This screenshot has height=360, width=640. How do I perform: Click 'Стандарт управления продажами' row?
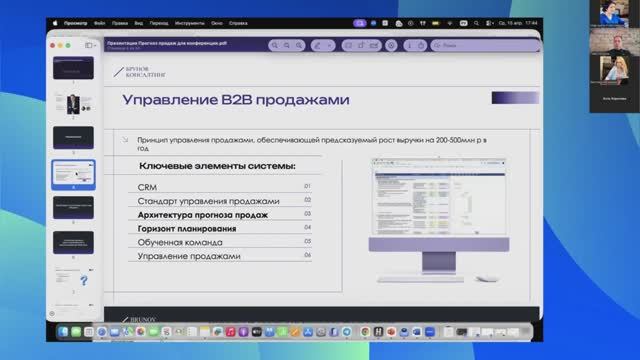[220, 201]
